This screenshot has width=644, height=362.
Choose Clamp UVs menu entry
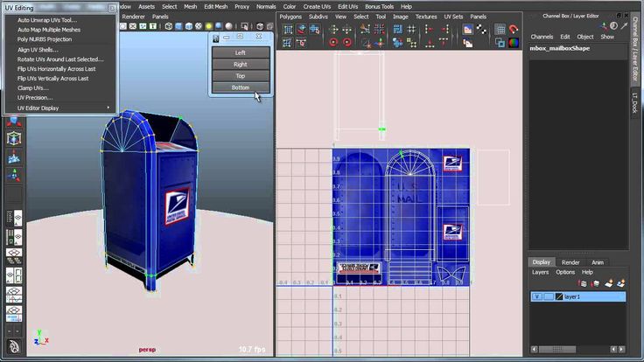pos(33,87)
